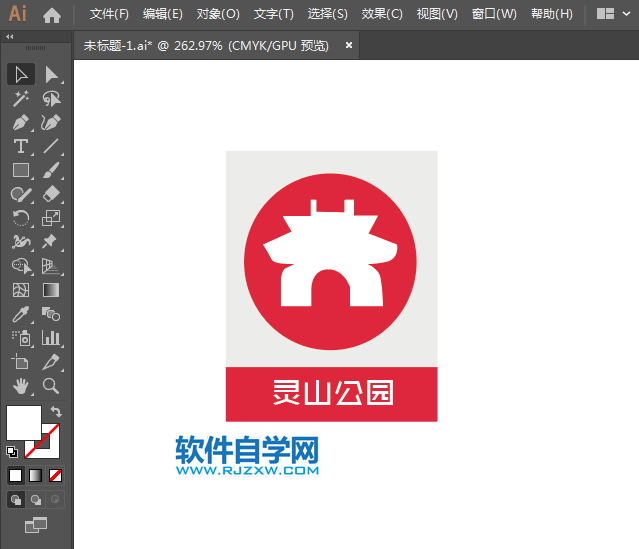Select the Pen tool

(21, 122)
